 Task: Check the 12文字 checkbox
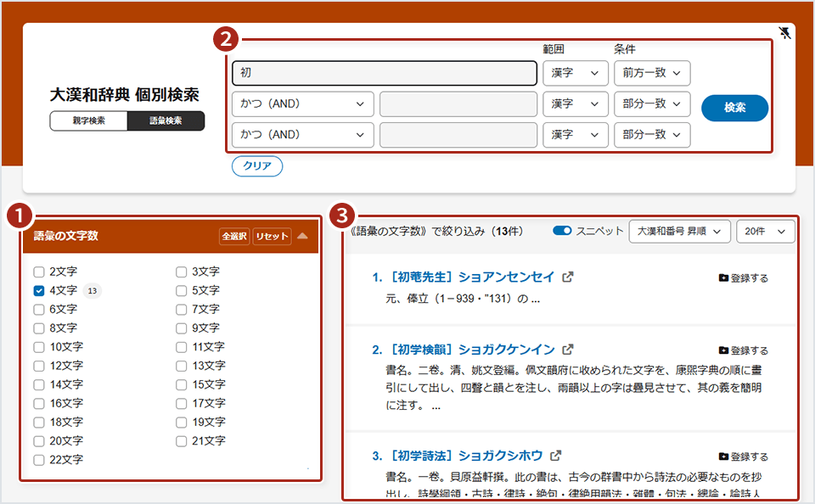point(39,366)
